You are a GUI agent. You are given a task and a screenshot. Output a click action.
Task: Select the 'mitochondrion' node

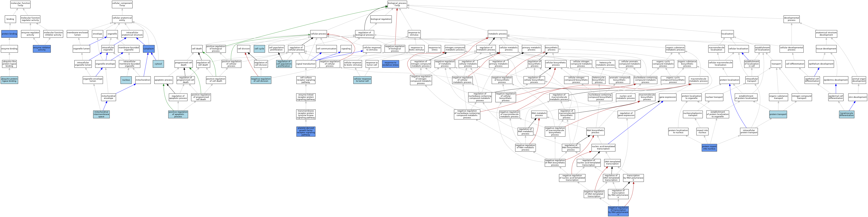point(143,80)
